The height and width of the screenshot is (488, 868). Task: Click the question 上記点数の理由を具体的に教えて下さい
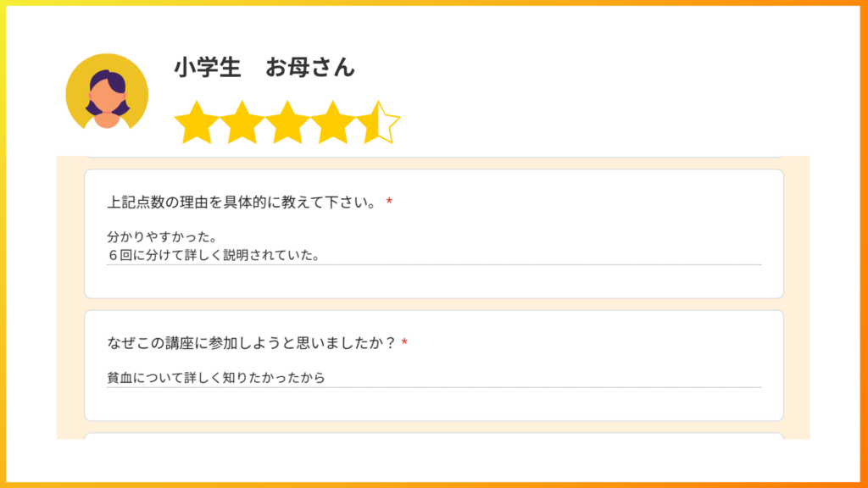[242, 202]
